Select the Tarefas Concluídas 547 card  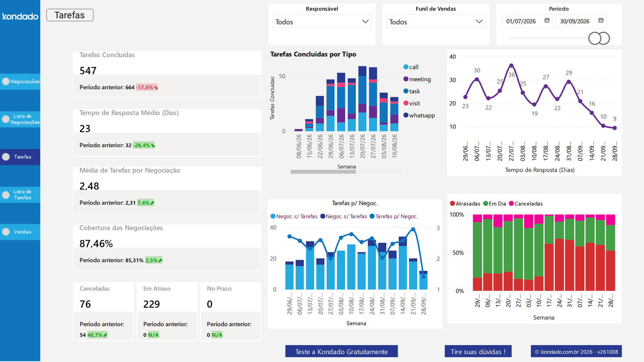click(x=167, y=74)
